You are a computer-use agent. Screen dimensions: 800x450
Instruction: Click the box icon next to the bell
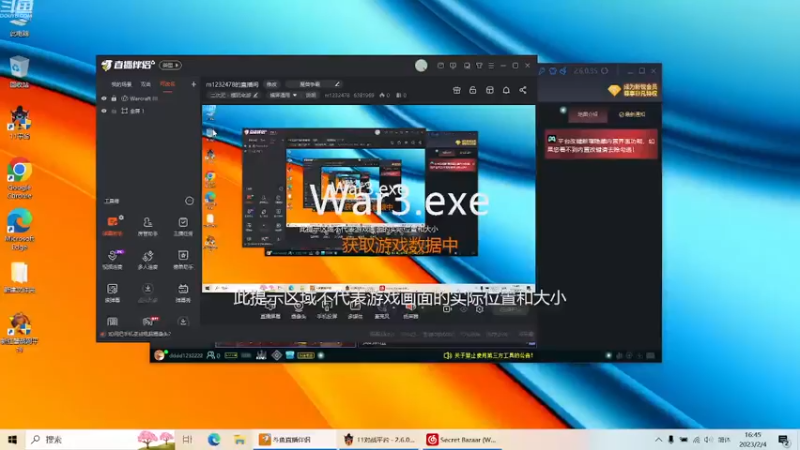(x=490, y=90)
